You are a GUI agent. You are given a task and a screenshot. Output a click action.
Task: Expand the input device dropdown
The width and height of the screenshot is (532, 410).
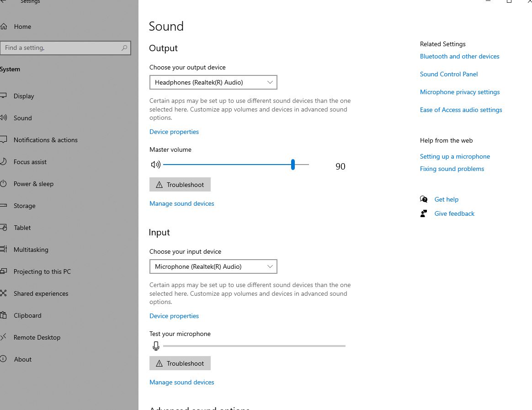213,266
